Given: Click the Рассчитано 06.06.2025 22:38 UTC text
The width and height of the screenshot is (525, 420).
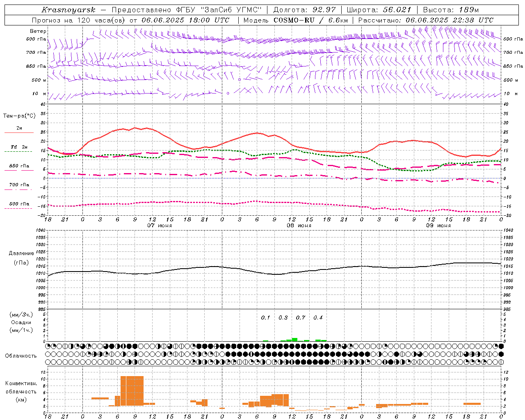Looking at the screenshot, I should 426,20.
